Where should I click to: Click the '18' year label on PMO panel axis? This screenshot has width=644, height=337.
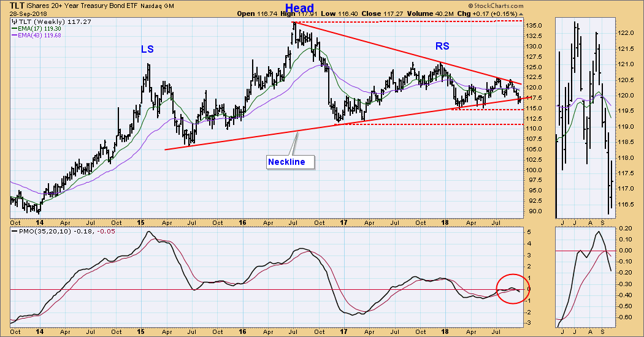click(445, 331)
